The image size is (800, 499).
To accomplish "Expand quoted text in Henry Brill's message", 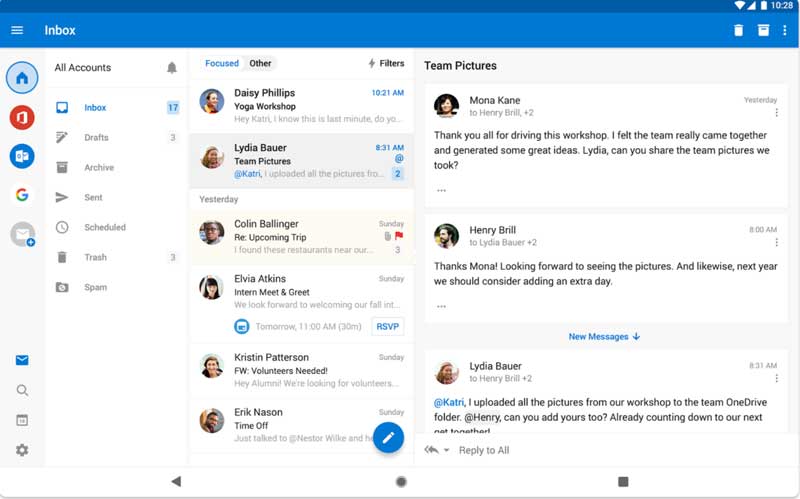I will (x=441, y=306).
